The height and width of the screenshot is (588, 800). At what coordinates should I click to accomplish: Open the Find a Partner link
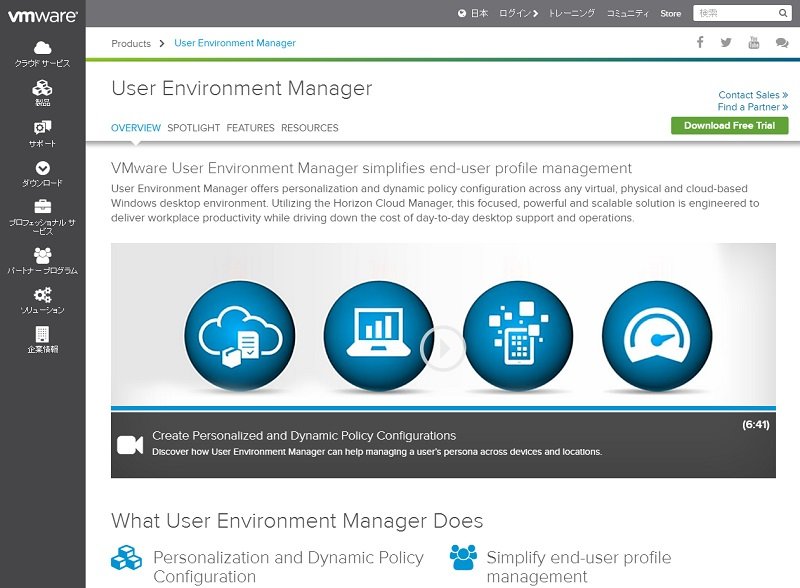753,107
